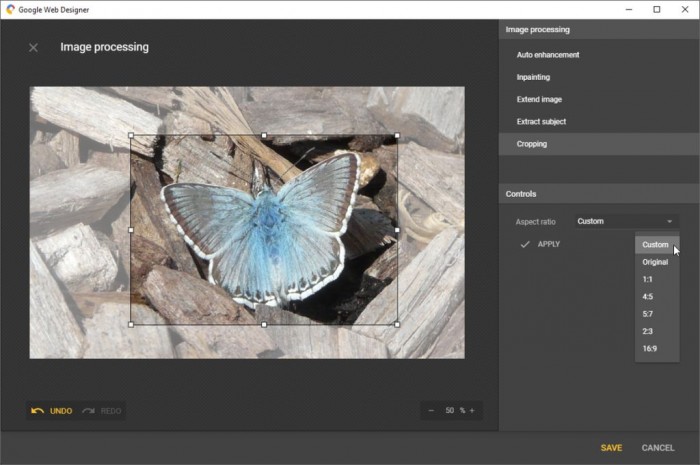The width and height of the screenshot is (700, 465).
Task: Switch to the Inpainting tool
Action: click(x=533, y=77)
